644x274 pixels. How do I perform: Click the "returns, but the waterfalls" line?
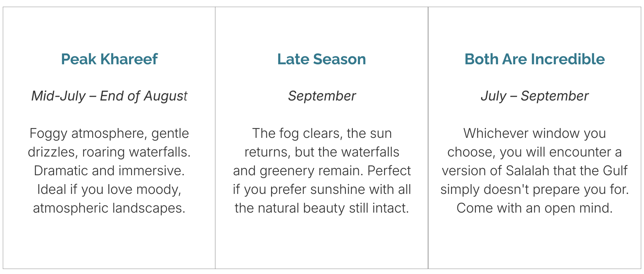322,152
